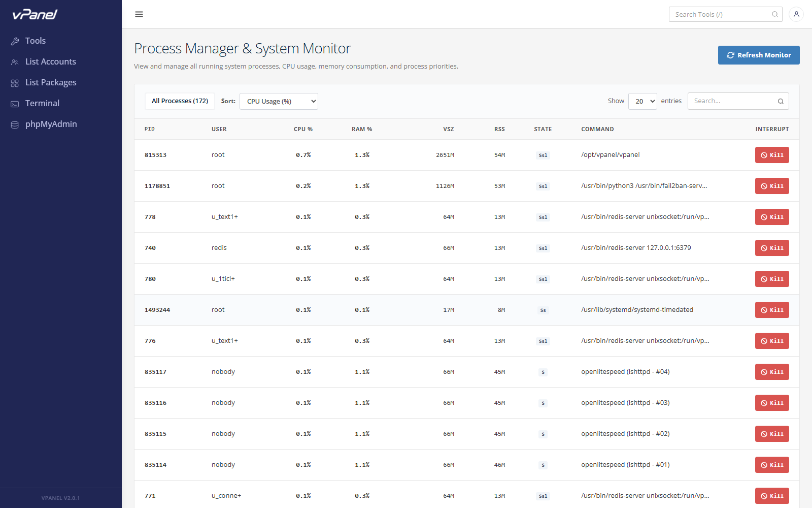Click PID 815313 cell
Image resolution: width=812 pixels, height=508 pixels.
[x=155, y=155]
